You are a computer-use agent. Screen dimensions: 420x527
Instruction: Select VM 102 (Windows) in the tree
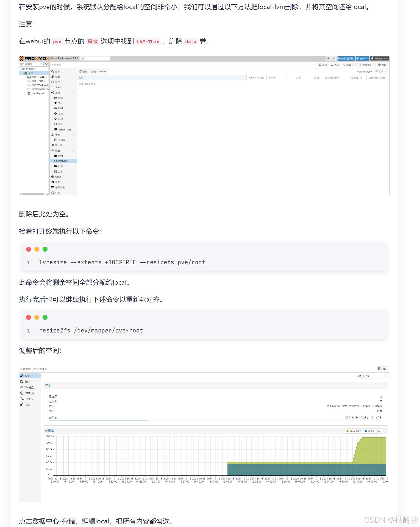38,85
